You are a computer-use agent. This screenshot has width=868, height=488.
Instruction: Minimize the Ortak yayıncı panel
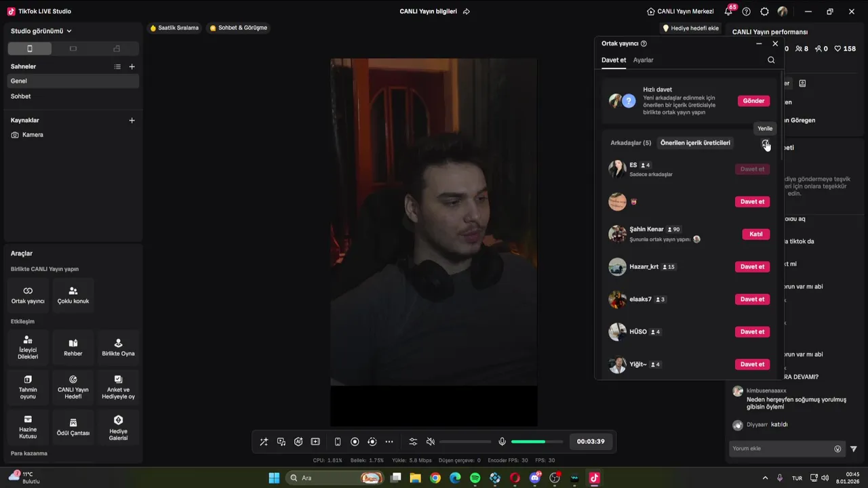pyautogui.click(x=759, y=43)
